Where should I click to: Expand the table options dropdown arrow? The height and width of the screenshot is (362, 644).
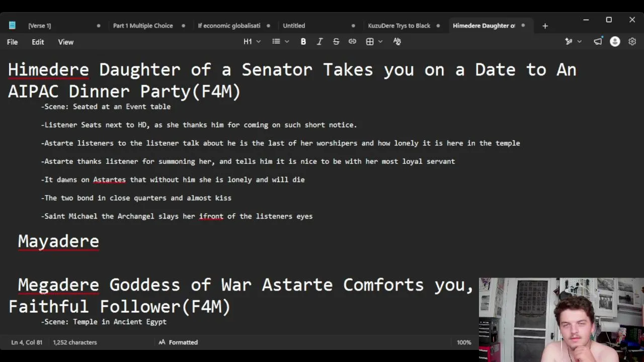coord(380,42)
